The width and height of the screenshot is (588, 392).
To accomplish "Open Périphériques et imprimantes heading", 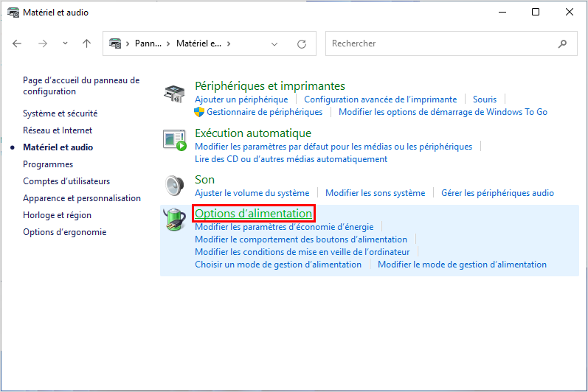I will 269,86.
